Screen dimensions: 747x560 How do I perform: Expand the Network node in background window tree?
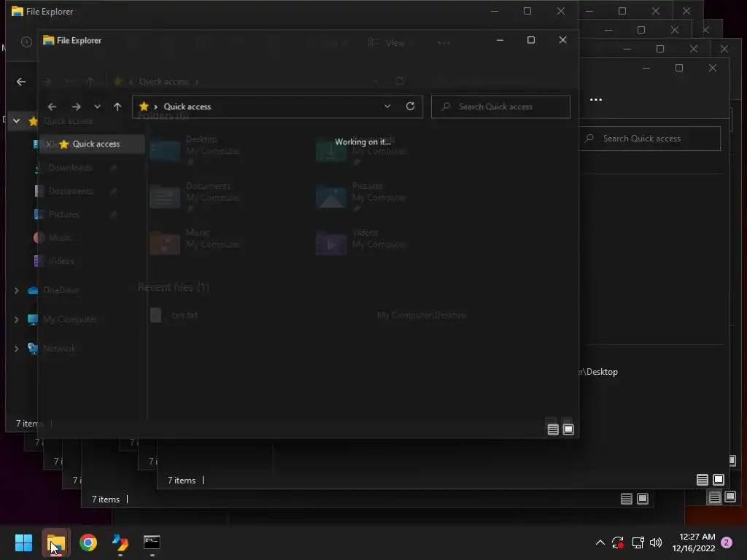[x=16, y=349]
